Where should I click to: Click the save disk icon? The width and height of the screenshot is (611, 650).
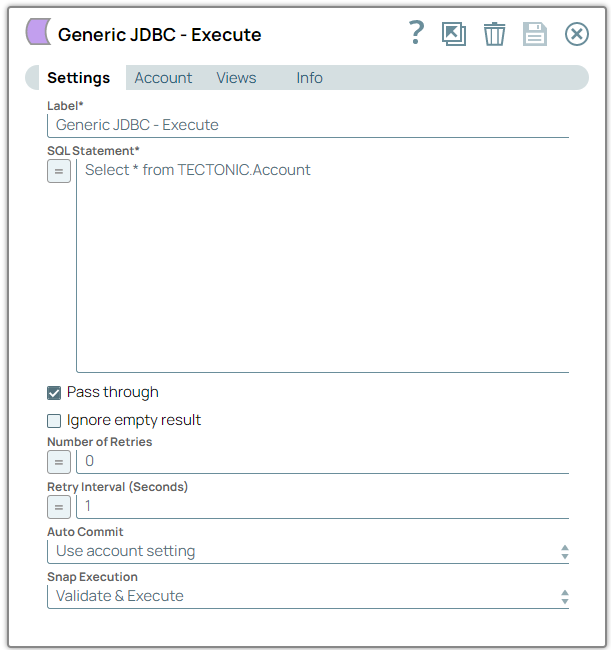point(535,34)
